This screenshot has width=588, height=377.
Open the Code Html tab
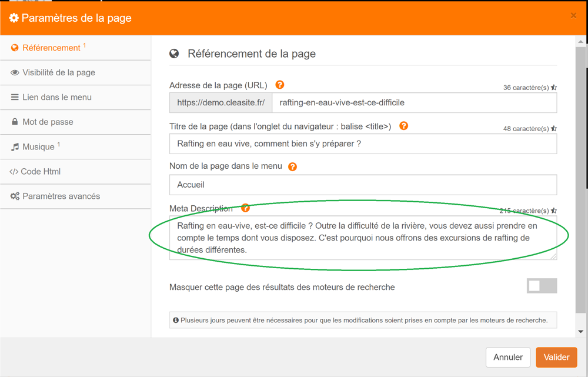[x=41, y=171]
